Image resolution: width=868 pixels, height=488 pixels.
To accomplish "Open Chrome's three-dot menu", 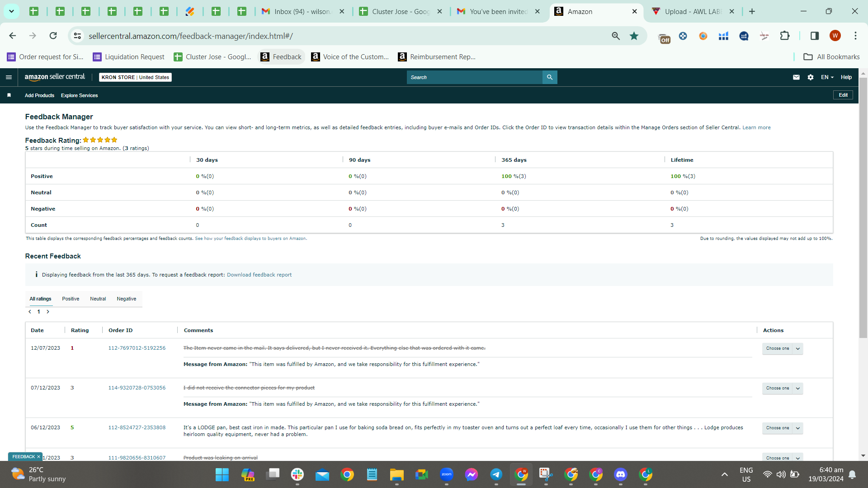I will pos(855,36).
